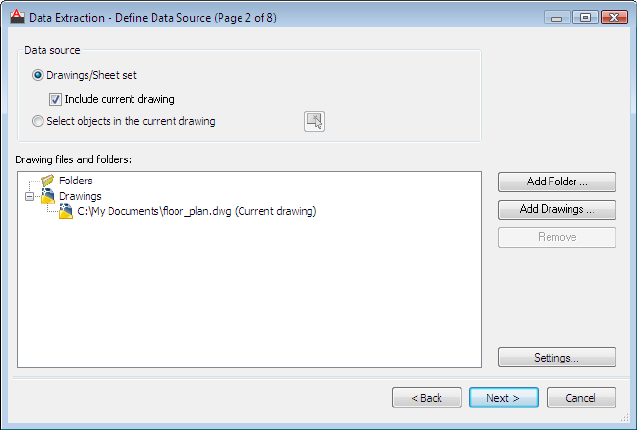Screen dimensions: 637x430
Task: Go to previous page with Back
Action: pos(426,398)
